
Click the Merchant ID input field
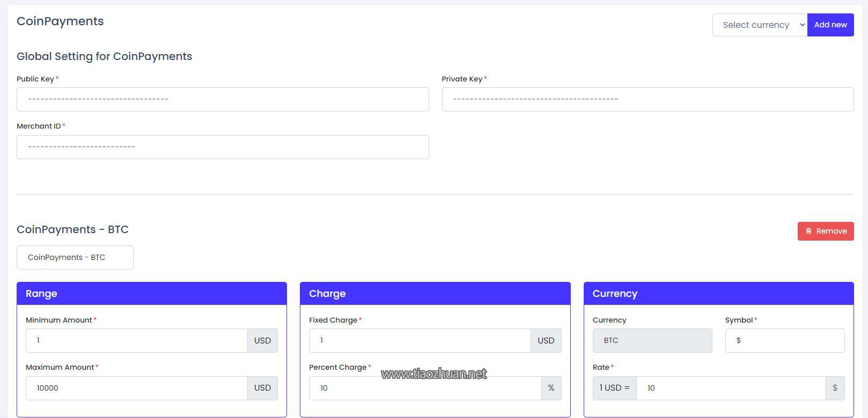pyautogui.click(x=223, y=147)
